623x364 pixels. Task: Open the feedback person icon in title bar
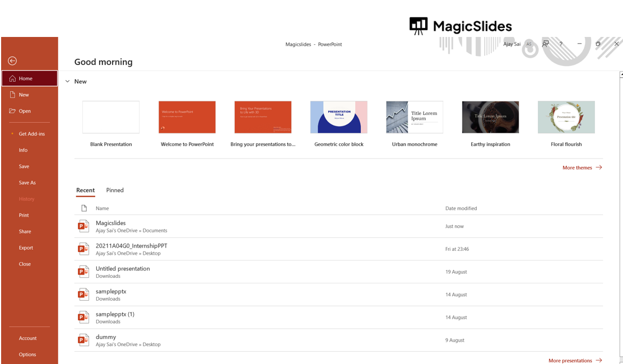coord(546,44)
